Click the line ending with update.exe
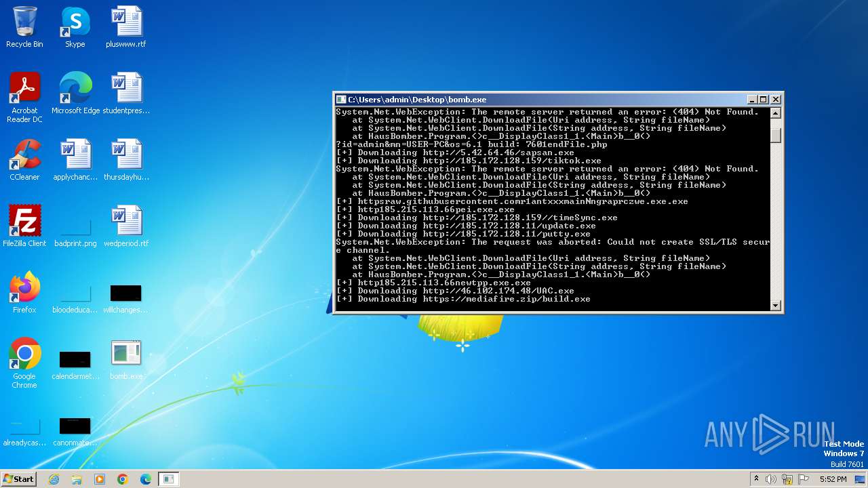The height and width of the screenshot is (488, 868). [466, 226]
